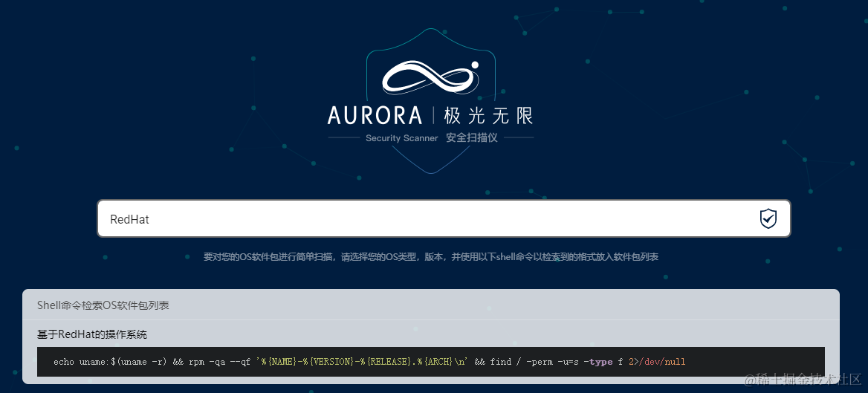The width and height of the screenshot is (868, 393).
Task: Click the rpm -qa shell command code block
Action: click(x=431, y=362)
